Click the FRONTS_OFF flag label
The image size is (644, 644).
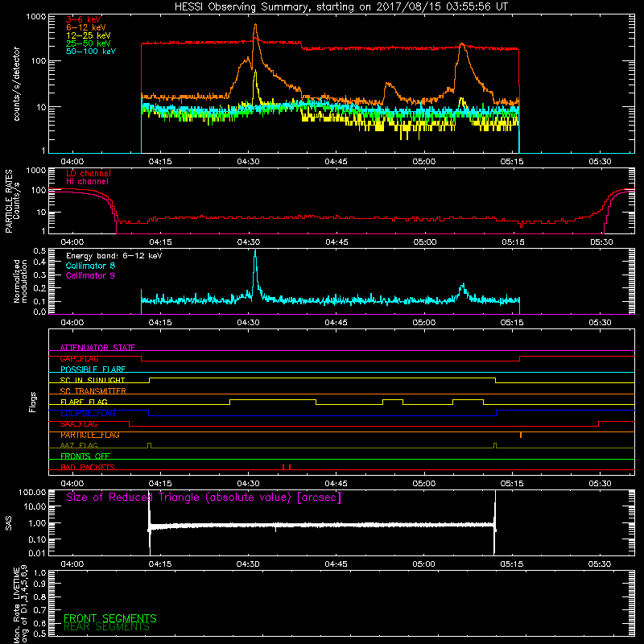coord(85,456)
